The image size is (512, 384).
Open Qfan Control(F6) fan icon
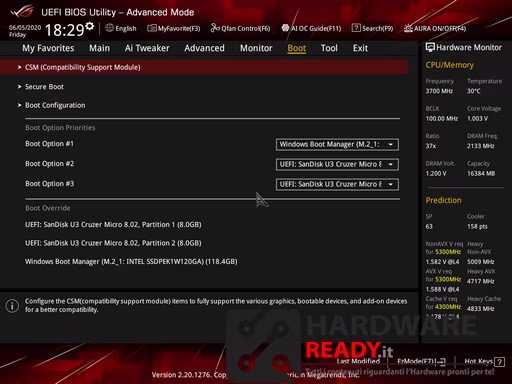pos(215,28)
